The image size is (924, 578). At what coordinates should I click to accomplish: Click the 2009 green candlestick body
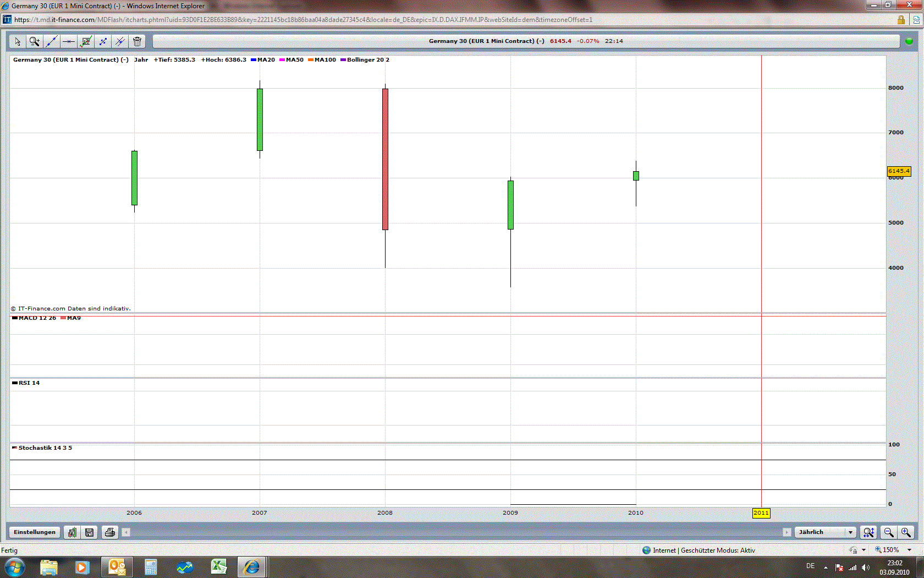510,205
